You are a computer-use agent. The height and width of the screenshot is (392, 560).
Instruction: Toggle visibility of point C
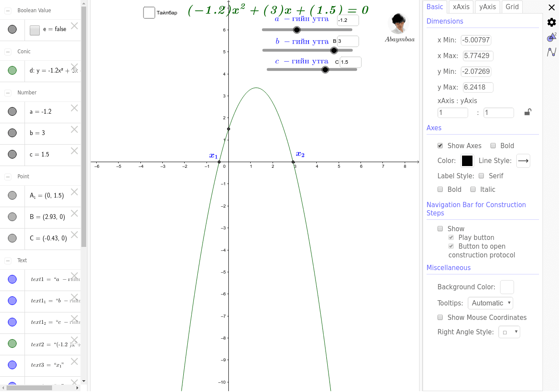coord(12,238)
